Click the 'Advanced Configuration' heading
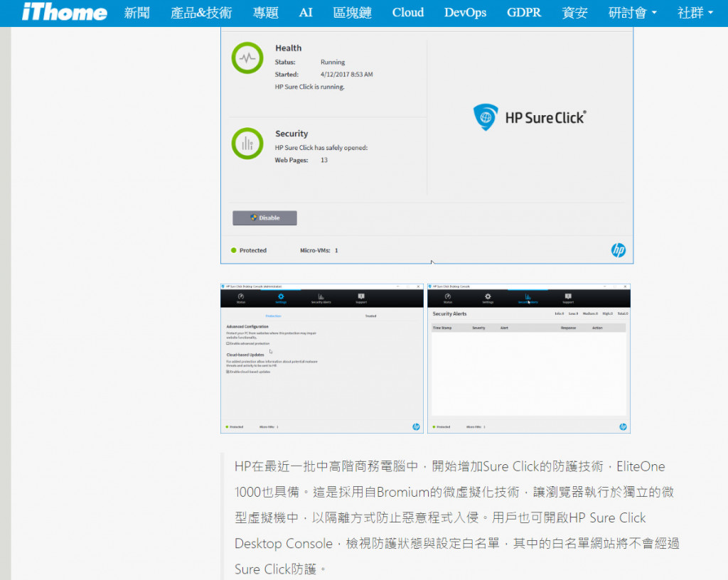Screen dimensions: 728x580 [x=247, y=327]
